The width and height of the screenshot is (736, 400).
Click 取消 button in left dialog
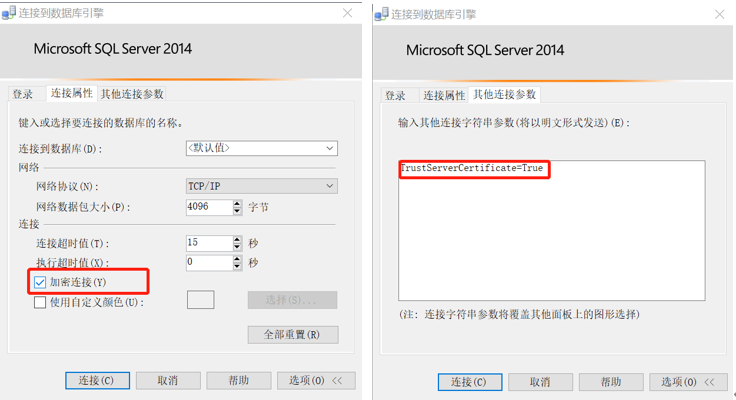point(168,380)
